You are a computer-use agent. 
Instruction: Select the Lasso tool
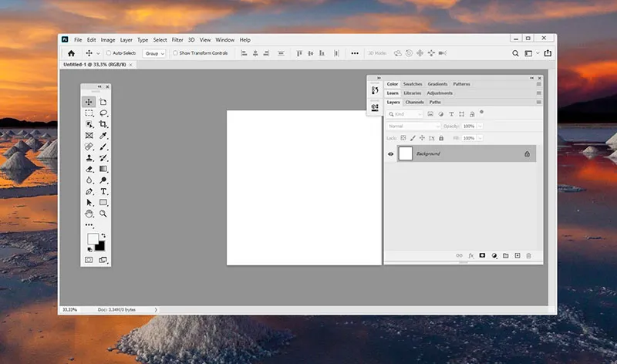tap(103, 113)
